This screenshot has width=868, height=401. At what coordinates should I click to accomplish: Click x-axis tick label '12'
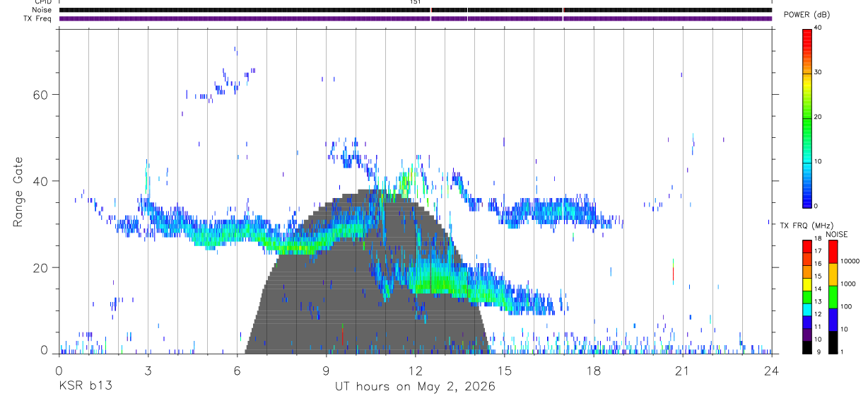click(x=415, y=370)
